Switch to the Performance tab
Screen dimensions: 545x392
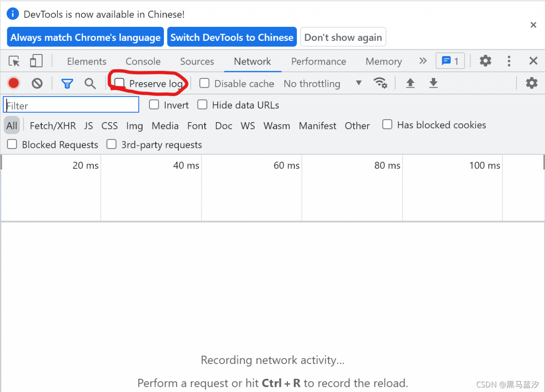[x=318, y=61]
